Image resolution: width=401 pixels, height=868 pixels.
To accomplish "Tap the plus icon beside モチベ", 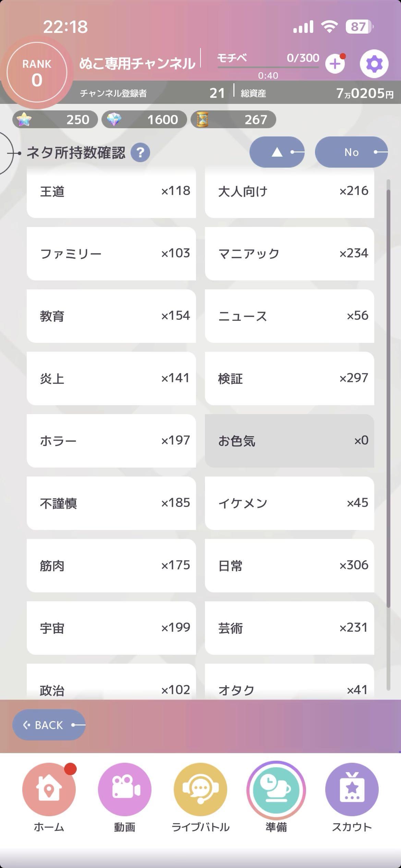I will click(335, 64).
